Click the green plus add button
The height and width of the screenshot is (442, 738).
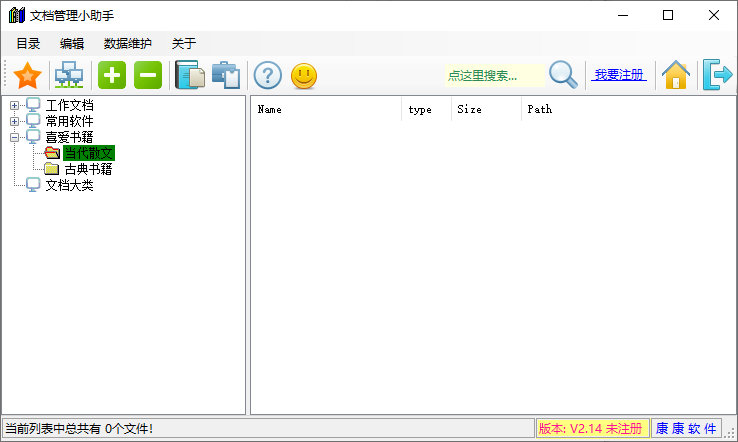111,75
